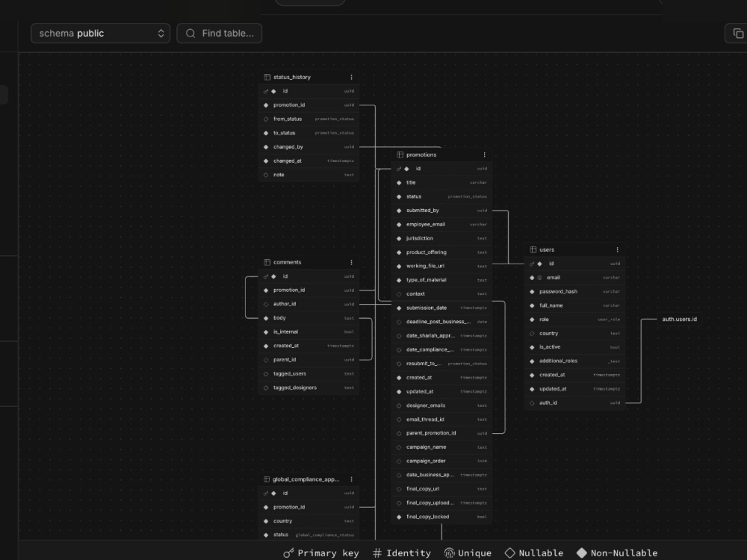
Task: Click primary key icon in users id row
Action: (x=532, y=264)
